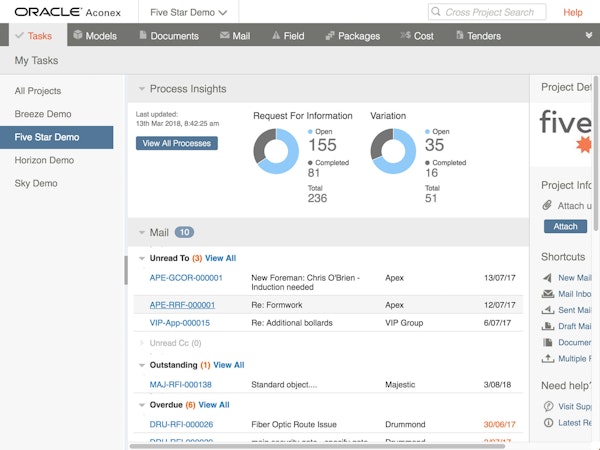Expand the navbar overflow double chevron

point(589,35)
